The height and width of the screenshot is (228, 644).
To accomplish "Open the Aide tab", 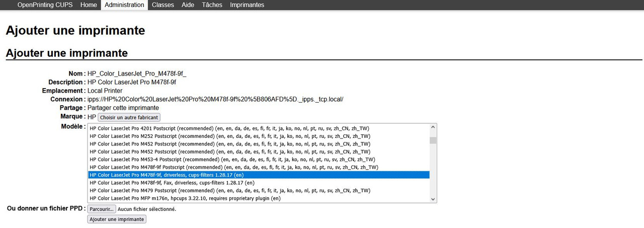I will tap(188, 5).
